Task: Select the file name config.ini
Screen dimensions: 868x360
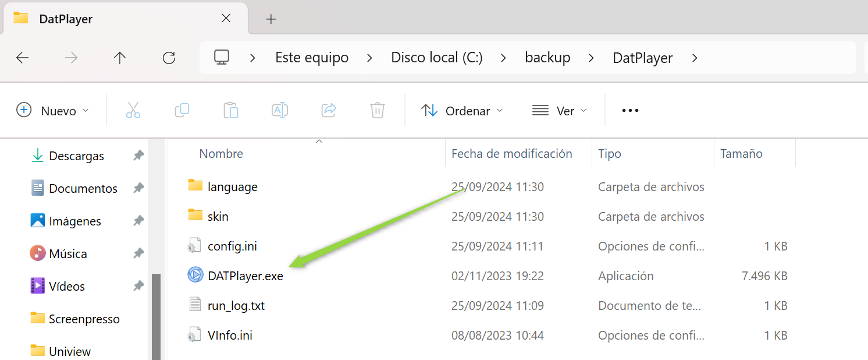Action: point(232,246)
